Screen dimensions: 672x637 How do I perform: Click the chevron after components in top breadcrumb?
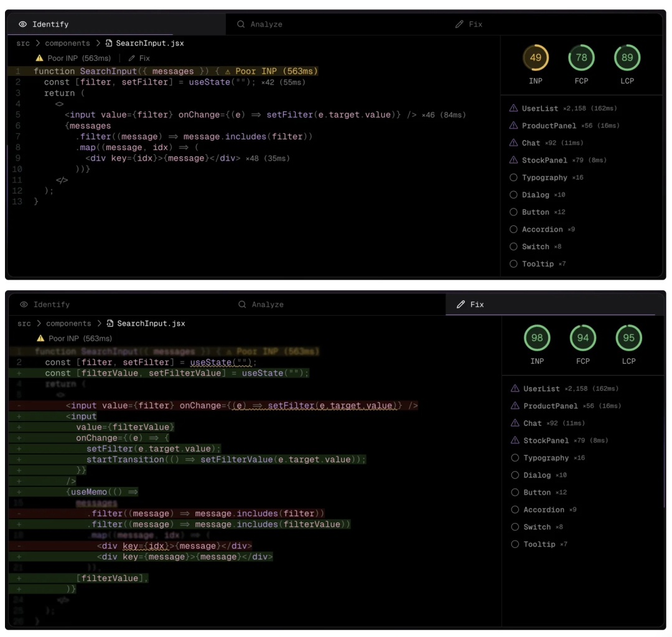tap(98, 43)
